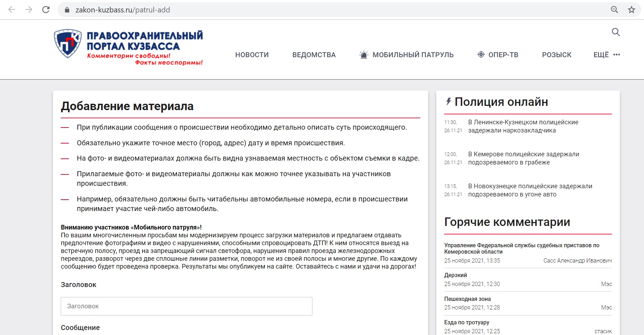Image resolution: width=644 pixels, height=335 pixels.
Task: Open browser zoom magnifier icon in address bar
Action: coord(614,10)
